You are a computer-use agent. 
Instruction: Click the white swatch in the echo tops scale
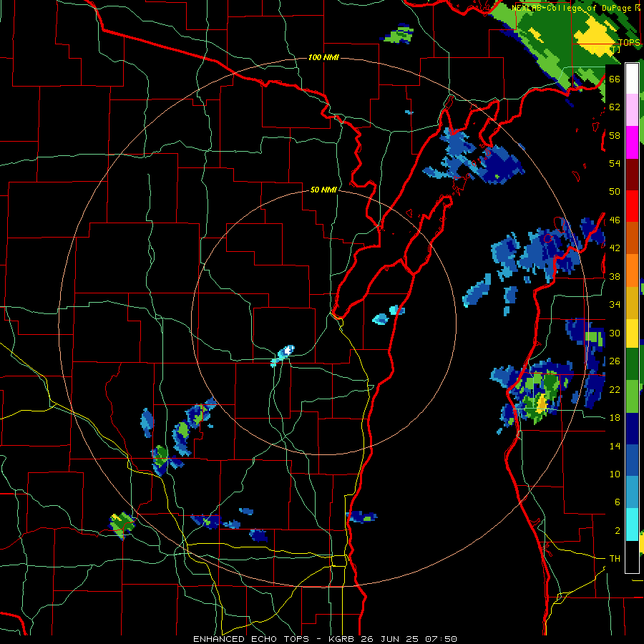[632, 79]
